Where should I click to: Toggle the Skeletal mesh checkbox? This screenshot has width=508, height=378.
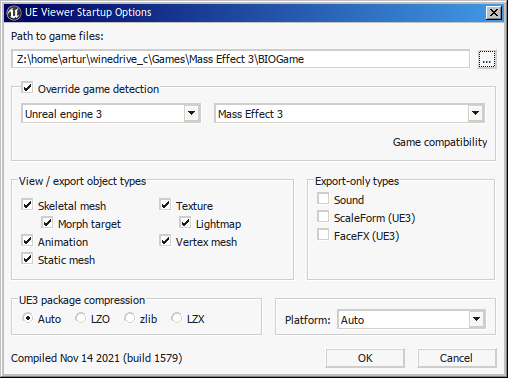click(27, 204)
